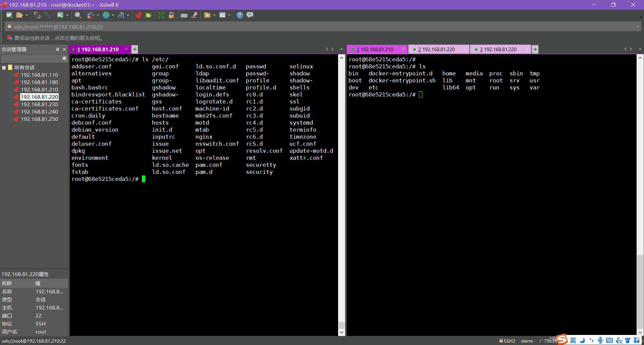This screenshot has height=345, width=644.
Task: Collapse the 所有会话 tree node
Action: (x=4, y=68)
